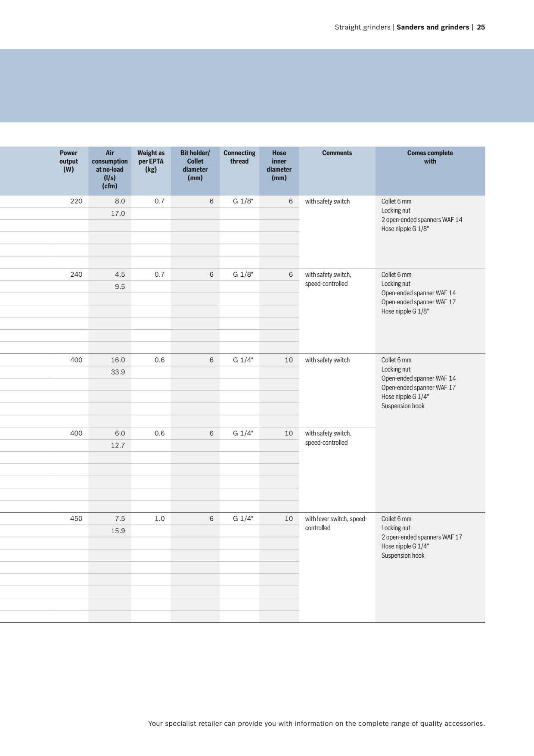This screenshot has height=756, width=534.
Task: Select the 'Weight as per EPTA (kg)' header
Action: [151, 161]
